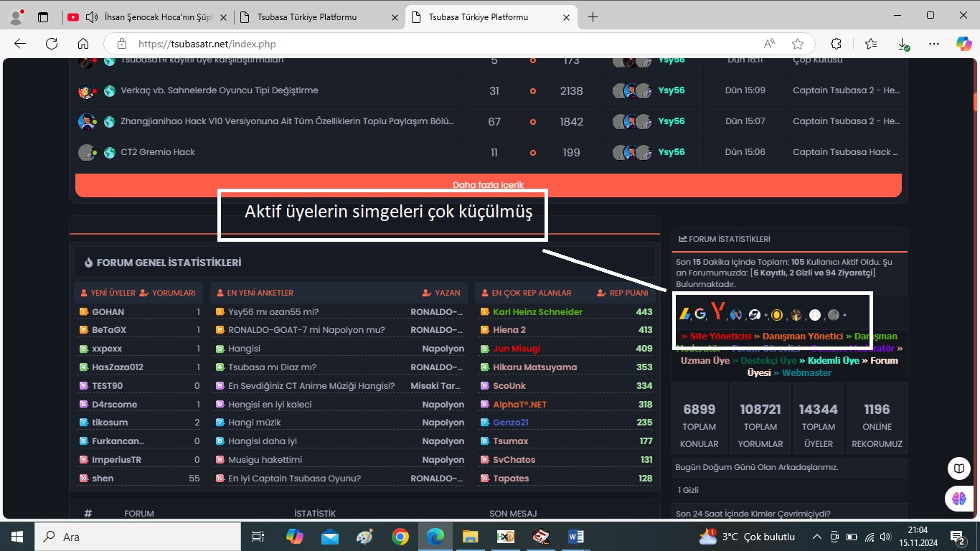Open the Favorites list toolbar icon
The height and width of the screenshot is (551, 980).
(x=871, y=44)
